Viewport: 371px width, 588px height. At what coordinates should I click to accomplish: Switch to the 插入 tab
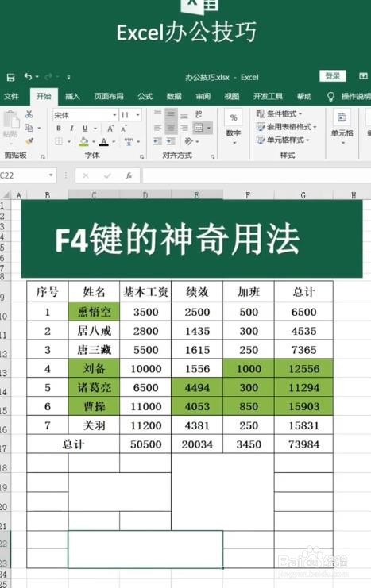click(72, 97)
